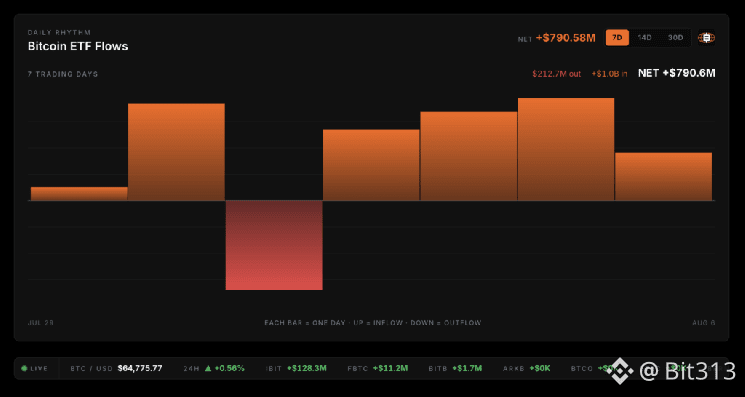
Task: Click the 'LIVE' ticker label
Action: [x=39, y=368]
